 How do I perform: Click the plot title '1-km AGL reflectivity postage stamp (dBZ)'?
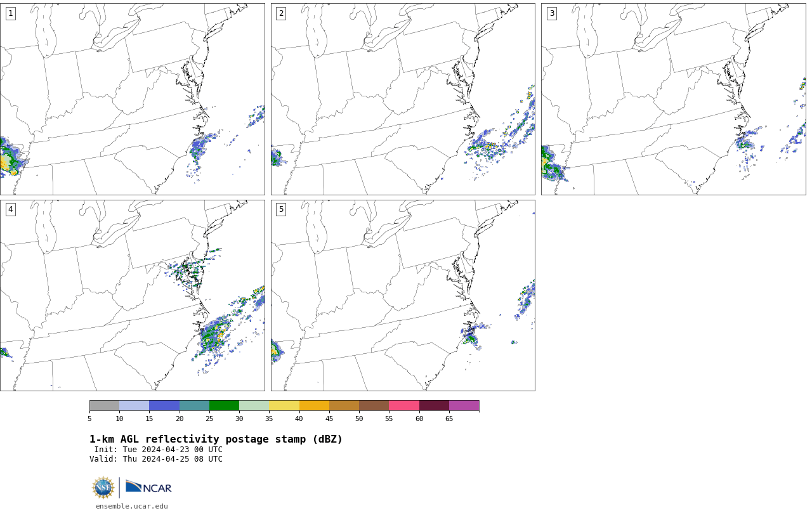click(x=216, y=439)
